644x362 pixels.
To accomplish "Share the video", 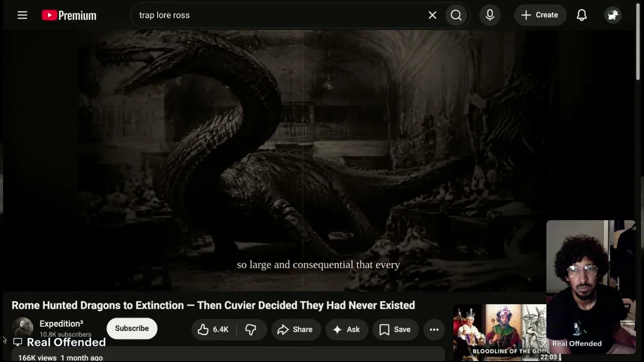I will point(295,329).
